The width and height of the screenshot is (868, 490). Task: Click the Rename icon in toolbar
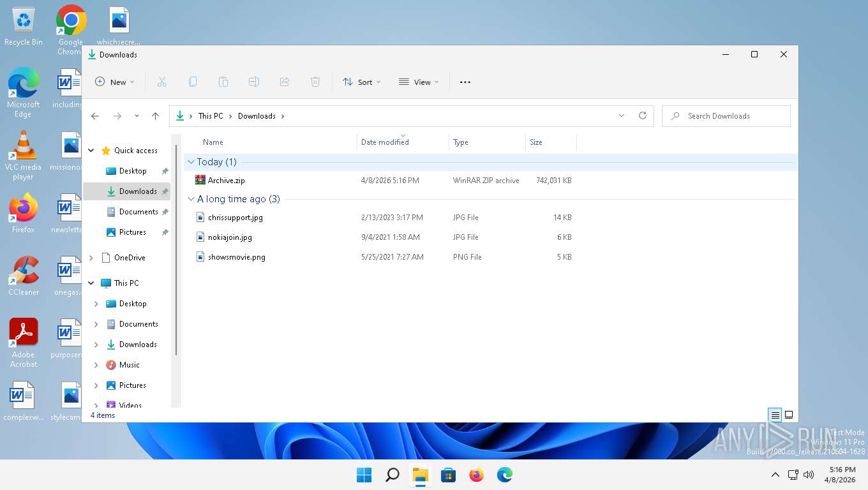coord(254,82)
